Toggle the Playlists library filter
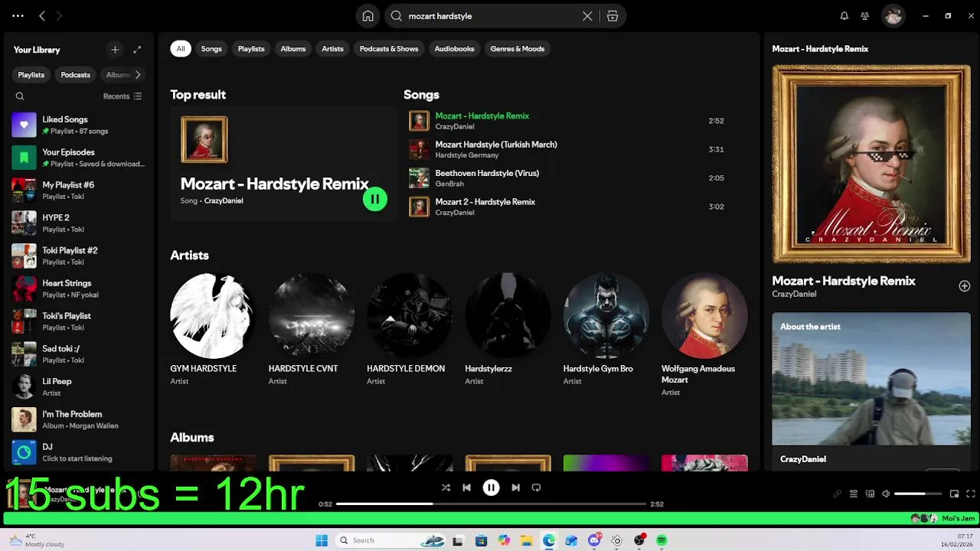980x551 pixels. [31, 75]
